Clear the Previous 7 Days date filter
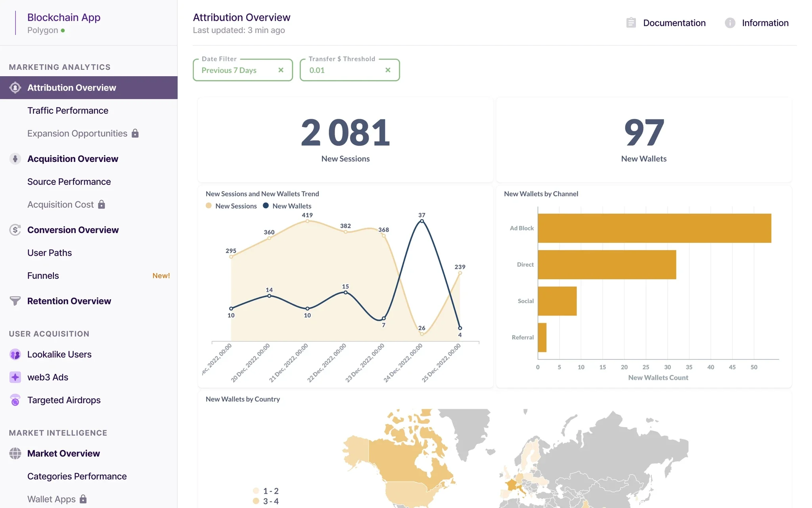The image size is (812, 508). pyautogui.click(x=281, y=70)
